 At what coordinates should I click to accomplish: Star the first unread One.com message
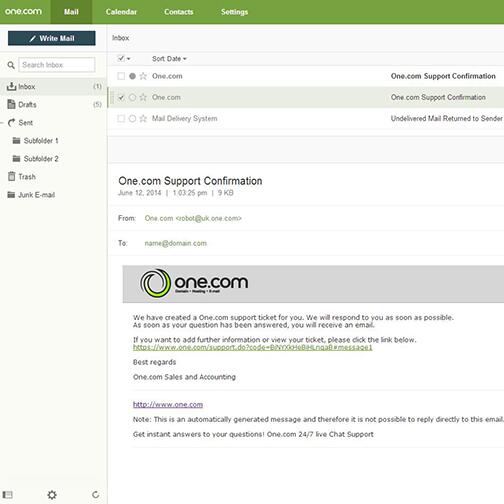(x=143, y=76)
